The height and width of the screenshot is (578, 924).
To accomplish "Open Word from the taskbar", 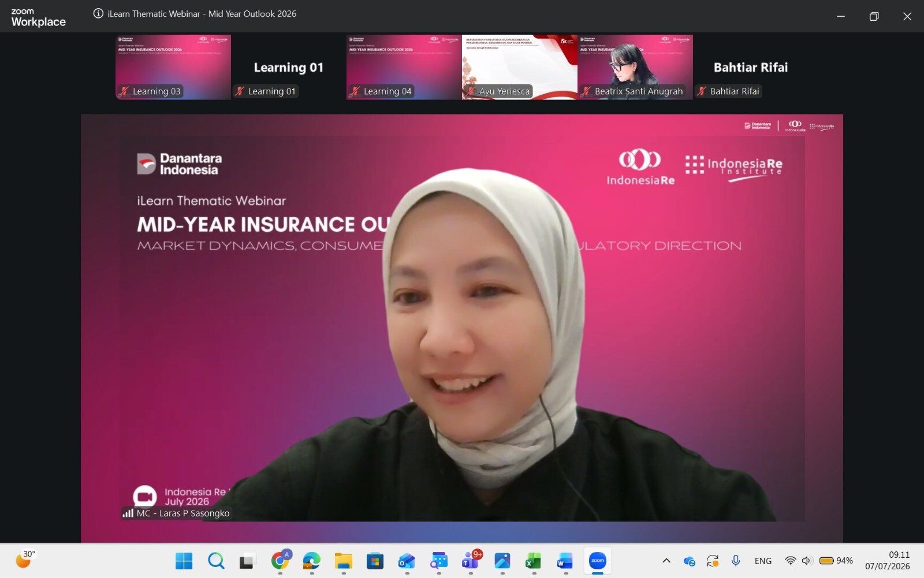I will [x=565, y=561].
